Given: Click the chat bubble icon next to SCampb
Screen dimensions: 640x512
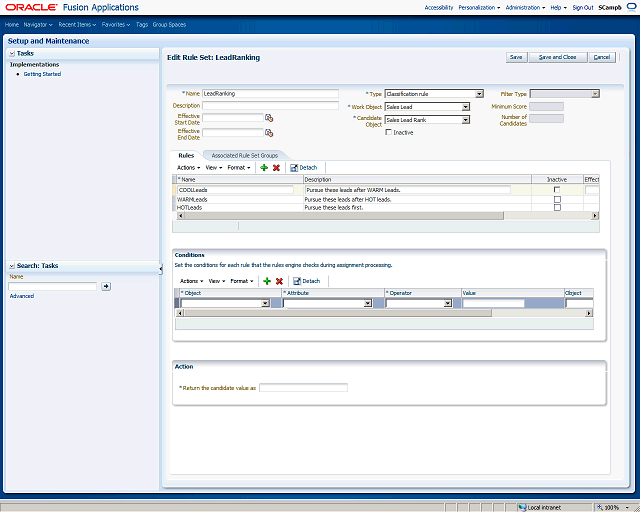Looking at the screenshot, I should pyautogui.click(x=631, y=7).
